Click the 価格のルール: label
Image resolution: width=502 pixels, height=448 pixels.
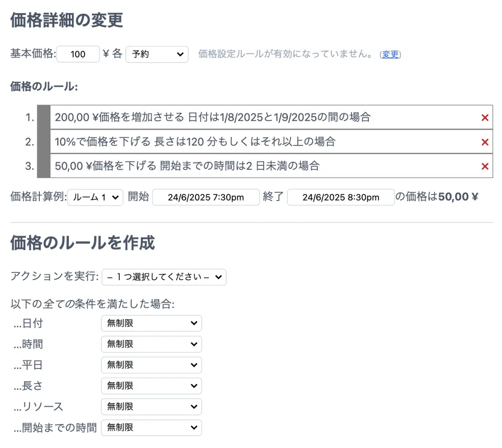[x=44, y=86]
